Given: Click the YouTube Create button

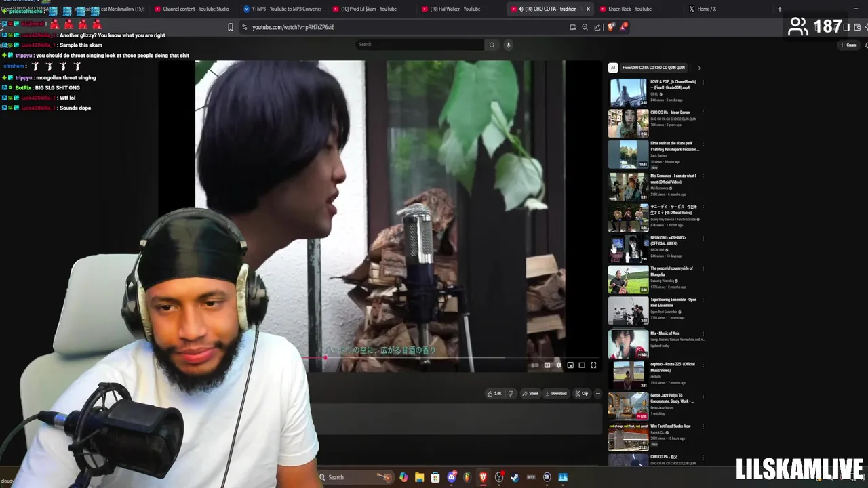Looking at the screenshot, I should coord(848,45).
